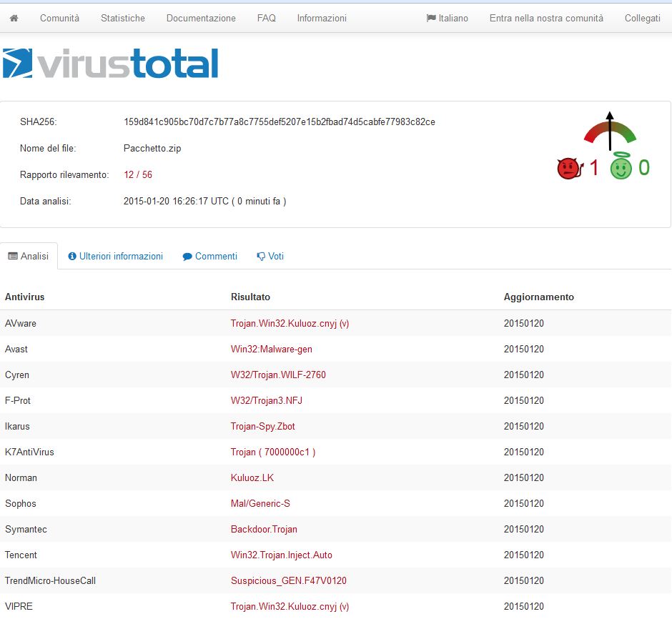Viewport: 672px width, 619px height.
Task: Click the red devil malicious vote icon
Action: (x=570, y=169)
